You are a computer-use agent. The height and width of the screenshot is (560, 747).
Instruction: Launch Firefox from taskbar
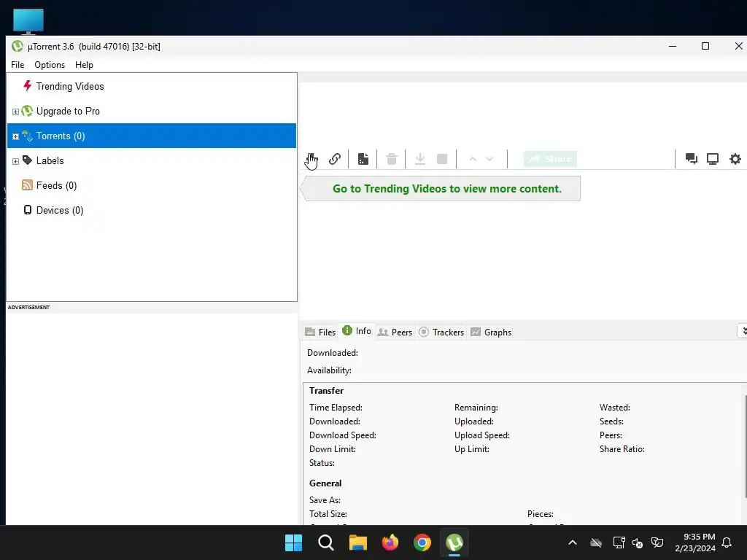click(x=390, y=542)
